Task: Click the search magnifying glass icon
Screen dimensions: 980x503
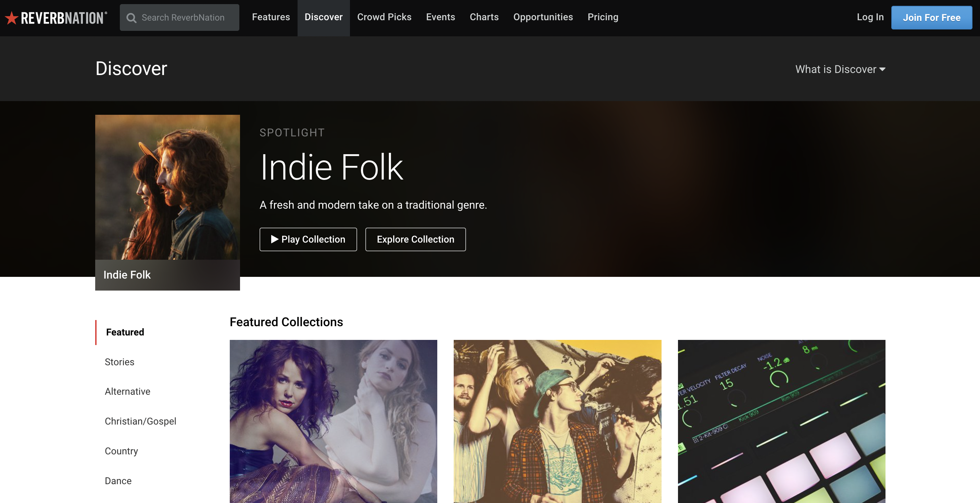Action: click(x=132, y=17)
